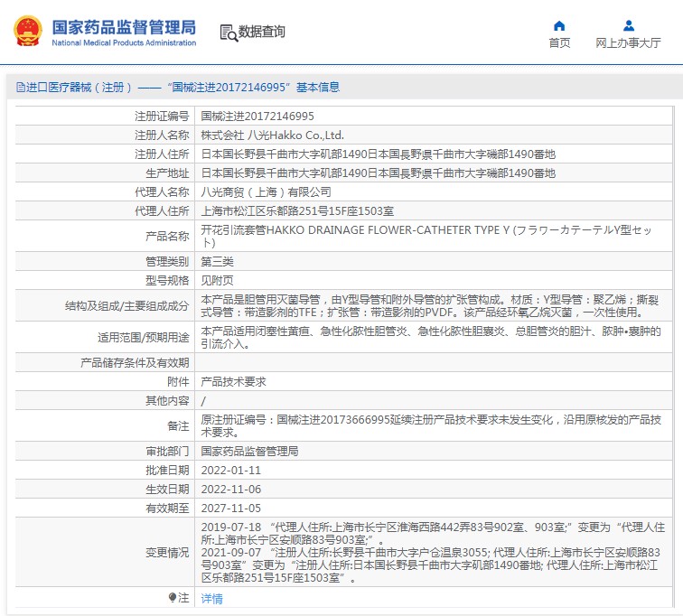Click the 产品名称 row label

tap(167, 237)
